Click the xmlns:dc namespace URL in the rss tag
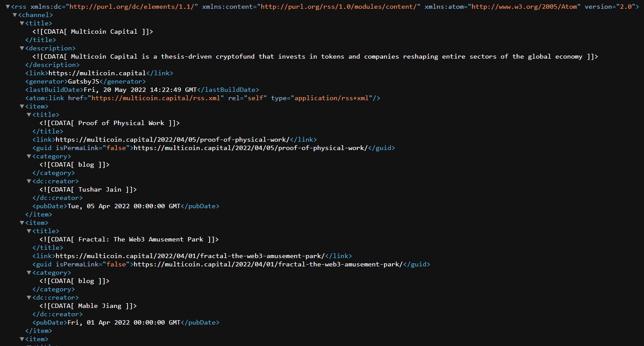644x346 pixels. [132, 7]
